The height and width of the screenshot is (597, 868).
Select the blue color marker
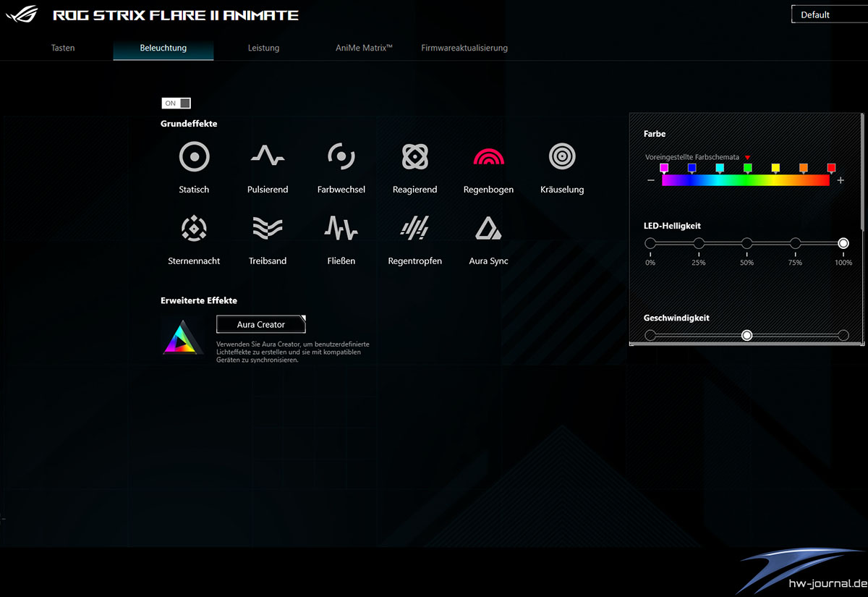tap(692, 169)
